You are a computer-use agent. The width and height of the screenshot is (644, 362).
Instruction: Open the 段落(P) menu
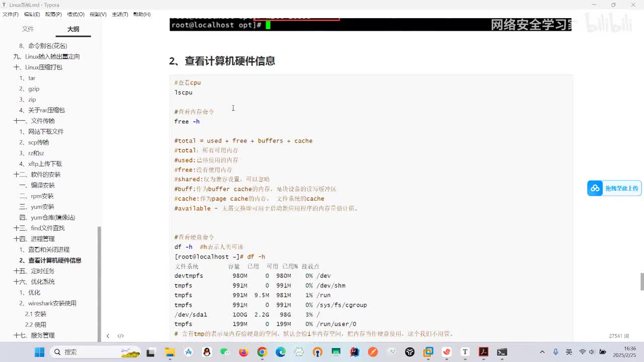[53, 15]
